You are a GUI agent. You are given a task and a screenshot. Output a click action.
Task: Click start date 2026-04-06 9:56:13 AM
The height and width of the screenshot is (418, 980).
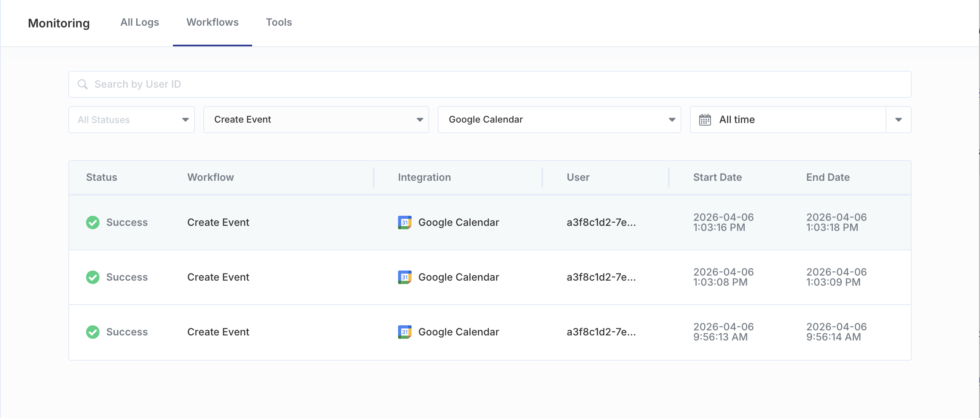(x=724, y=332)
